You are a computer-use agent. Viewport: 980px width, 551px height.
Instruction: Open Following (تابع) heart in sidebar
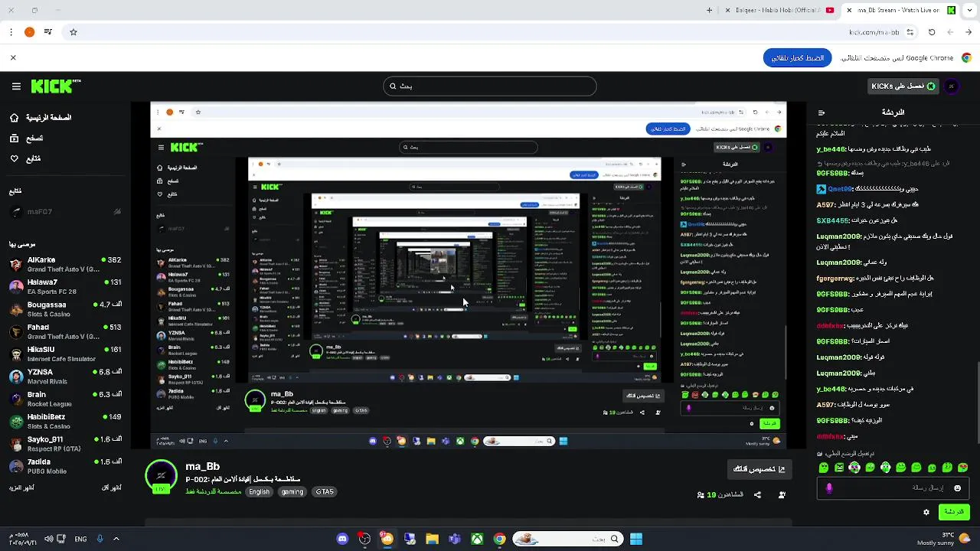(15, 159)
